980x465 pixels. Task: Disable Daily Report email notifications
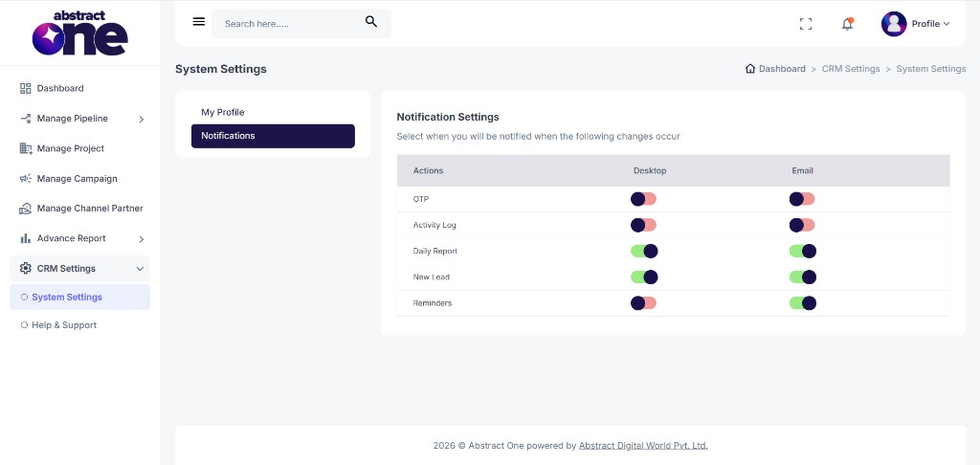803,252
